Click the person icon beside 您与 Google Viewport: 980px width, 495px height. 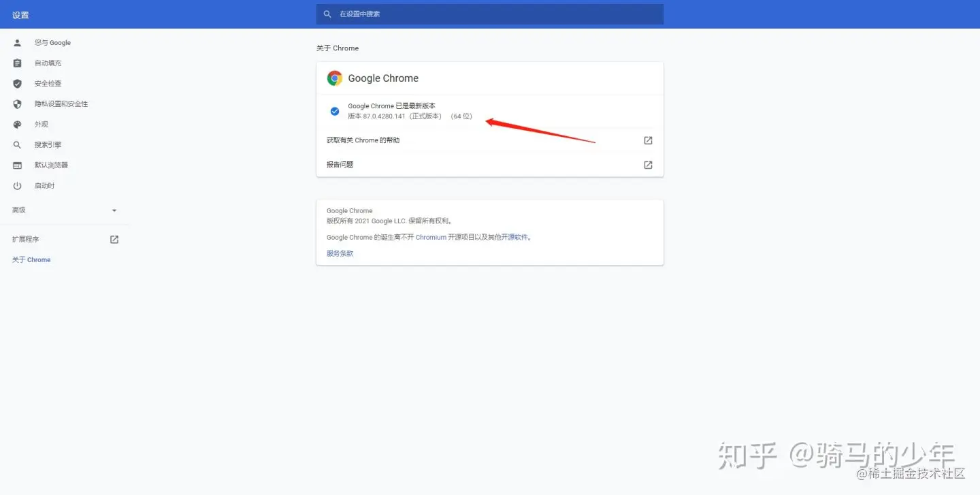18,43
